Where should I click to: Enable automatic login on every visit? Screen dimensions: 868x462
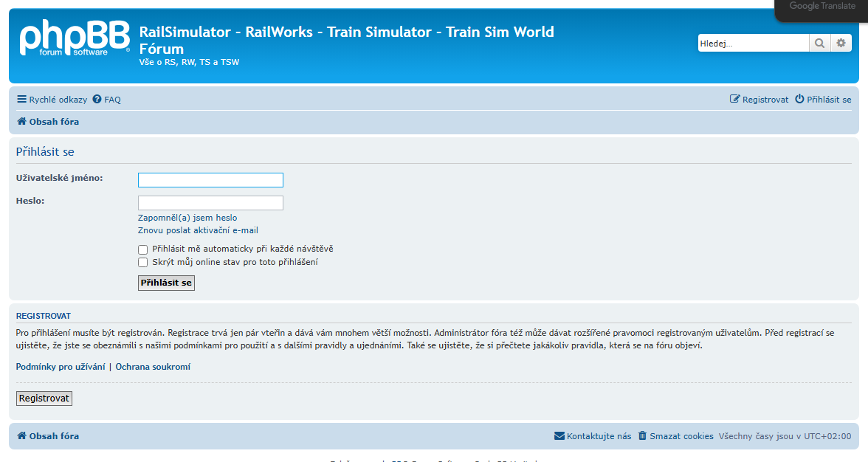pos(143,249)
